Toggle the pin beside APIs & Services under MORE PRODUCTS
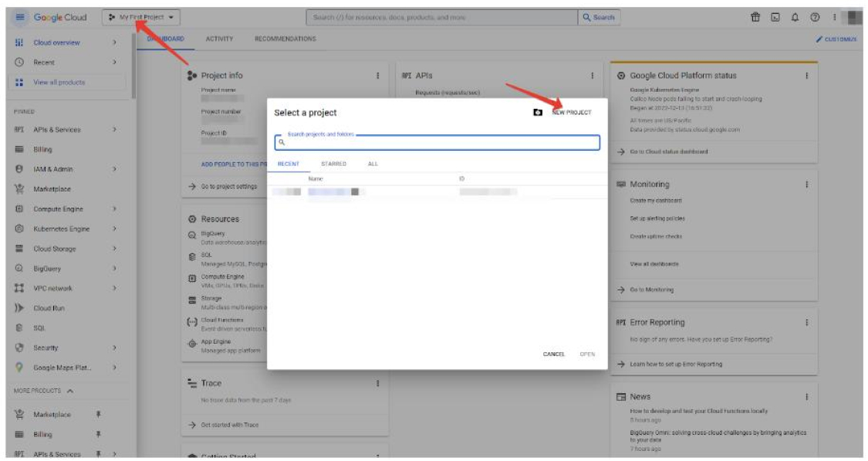The width and height of the screenshot is (868, 461). 99,454
